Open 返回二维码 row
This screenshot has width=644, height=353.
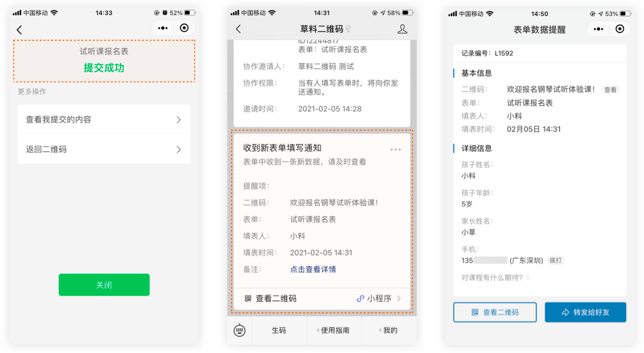point(104,149)
